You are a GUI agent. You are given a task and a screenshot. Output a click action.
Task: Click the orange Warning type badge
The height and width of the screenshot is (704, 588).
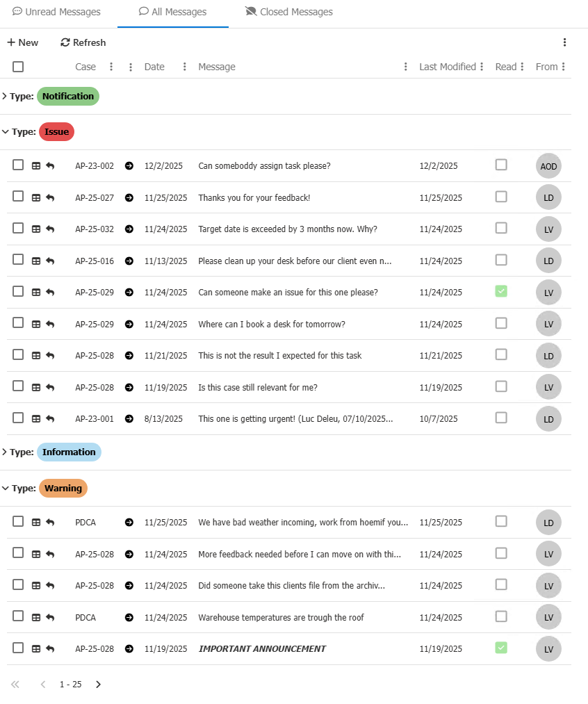click(x=63, y=488)
